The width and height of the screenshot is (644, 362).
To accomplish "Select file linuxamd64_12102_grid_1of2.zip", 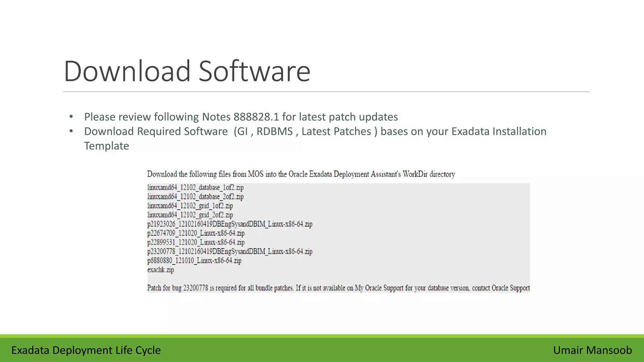I will tap(190, 206).
